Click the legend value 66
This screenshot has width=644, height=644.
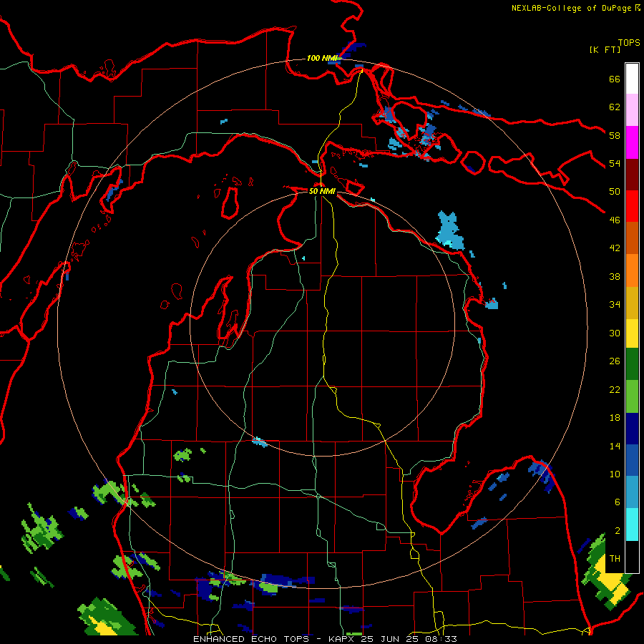pos(615,79)
